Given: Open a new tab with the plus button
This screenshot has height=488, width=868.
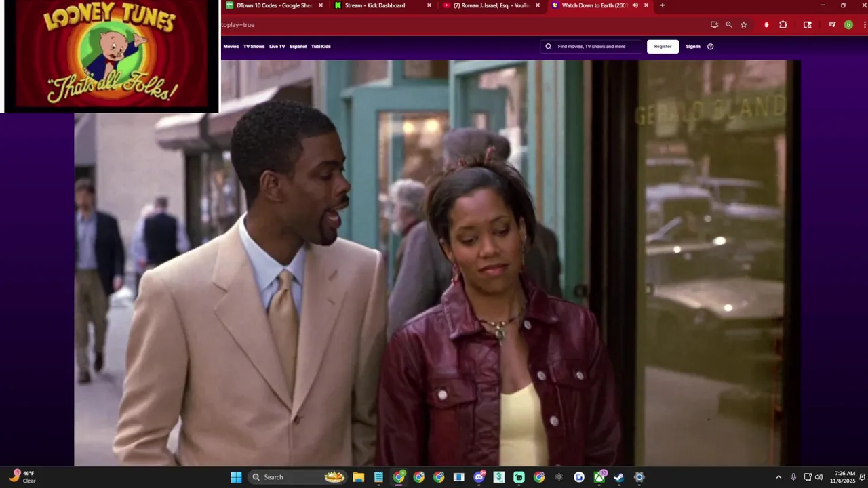Looking at the screenshot, I should (x=663, y=5).
